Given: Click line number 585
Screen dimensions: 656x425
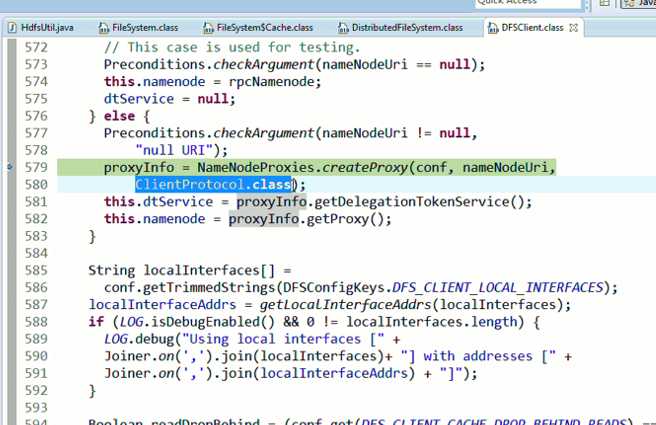Looking at the screenshot, I should click(36, 270).
